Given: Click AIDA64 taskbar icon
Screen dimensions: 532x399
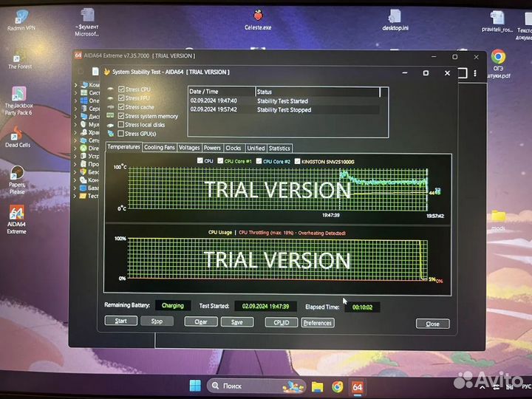Looking at the screenshot, I should (x=358, y=386).
